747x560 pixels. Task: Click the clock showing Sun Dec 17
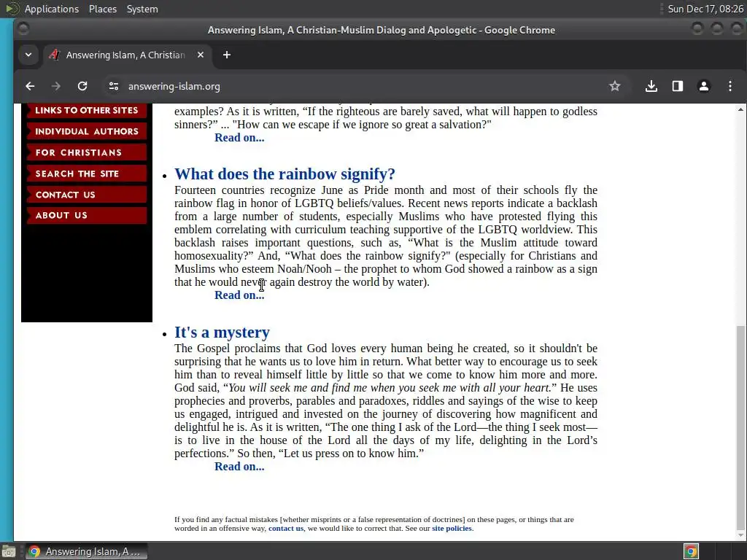pos(705,9)
